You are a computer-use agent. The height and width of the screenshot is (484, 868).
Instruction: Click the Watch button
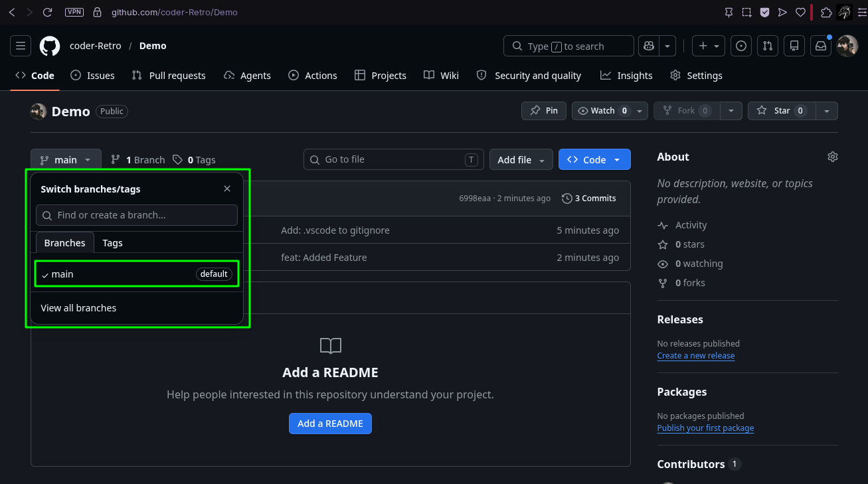(x=602, y=111)
